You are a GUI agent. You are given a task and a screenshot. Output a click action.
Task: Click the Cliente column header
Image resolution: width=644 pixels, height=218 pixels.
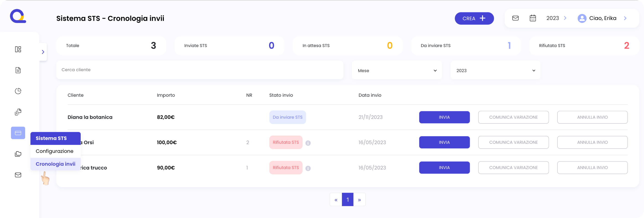click(x=75, y=95)
